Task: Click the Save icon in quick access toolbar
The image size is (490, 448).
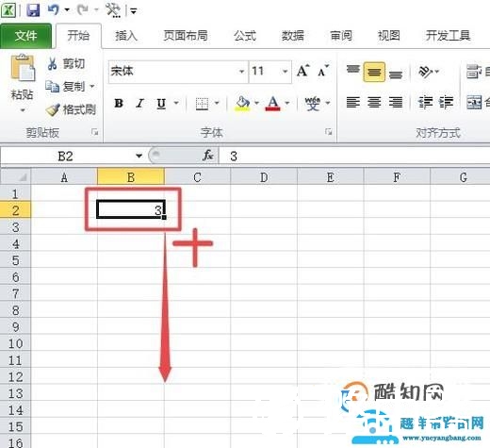Action: click(x=33, y=10)
